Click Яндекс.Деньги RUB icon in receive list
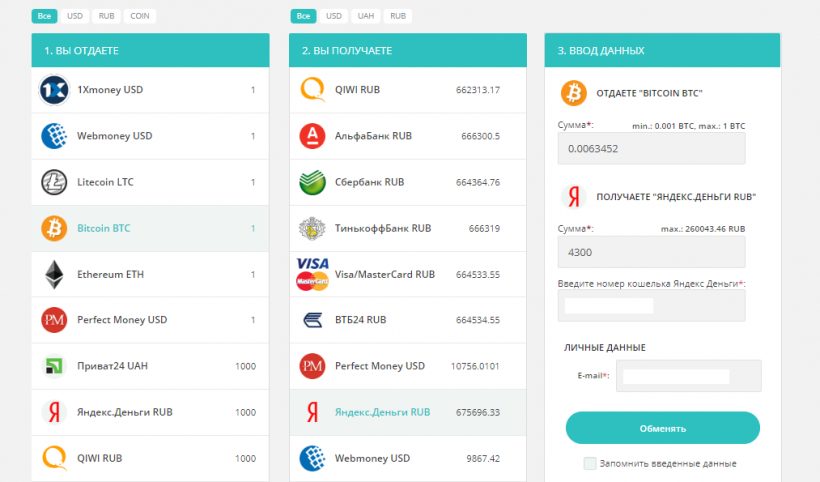Screen dimensions: 820x482 click(x=312, y=412)
